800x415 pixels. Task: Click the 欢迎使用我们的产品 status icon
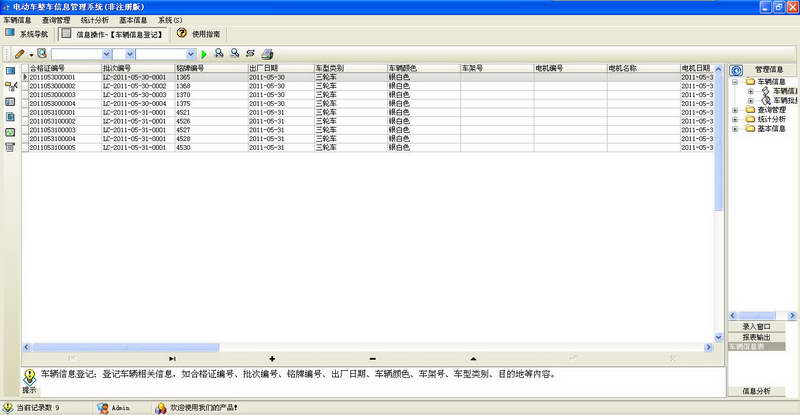(x=161, y=408)
